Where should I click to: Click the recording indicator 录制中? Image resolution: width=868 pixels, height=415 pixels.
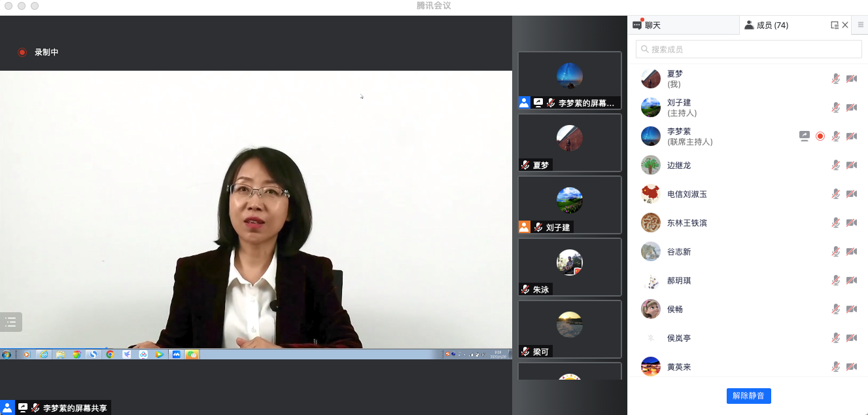pyautogui.click(x=39, y=52)
